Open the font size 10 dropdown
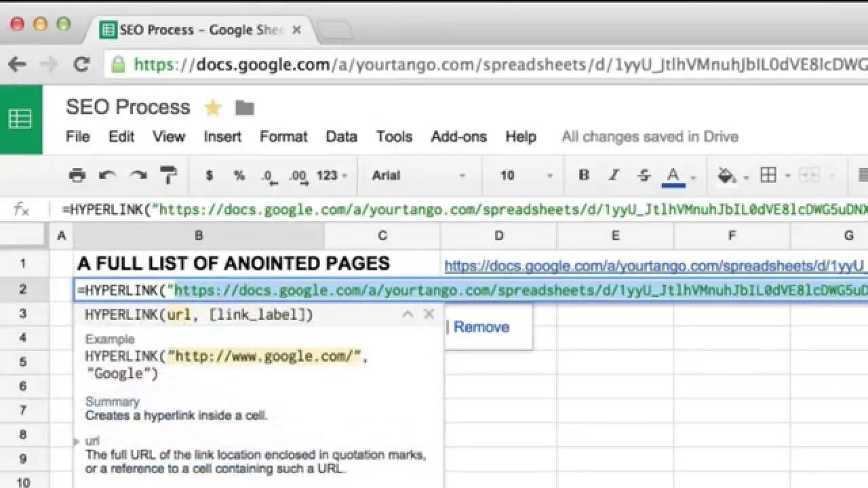The height and width of the screenshot is (488, 868). (x=526, y=176)
